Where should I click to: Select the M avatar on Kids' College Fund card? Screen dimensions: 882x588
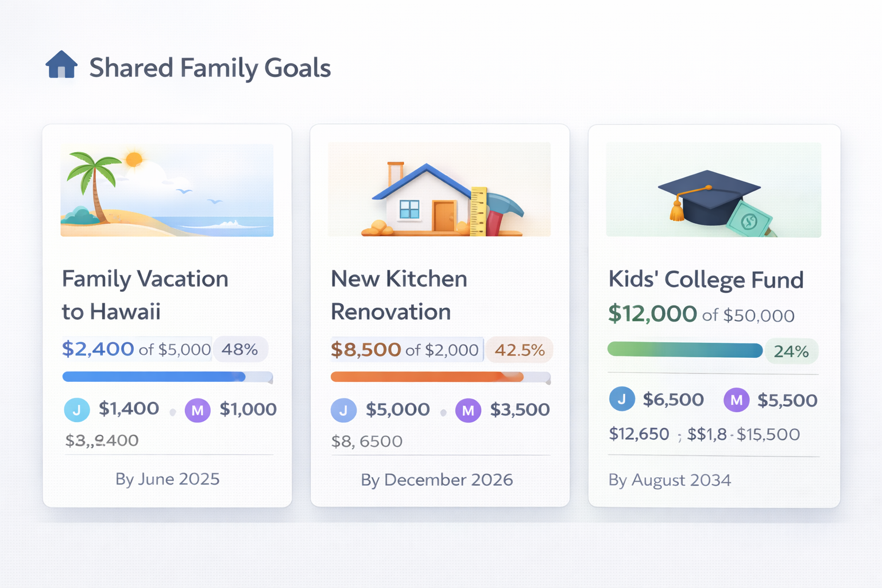pyautogui.click(x=736, y=399)
